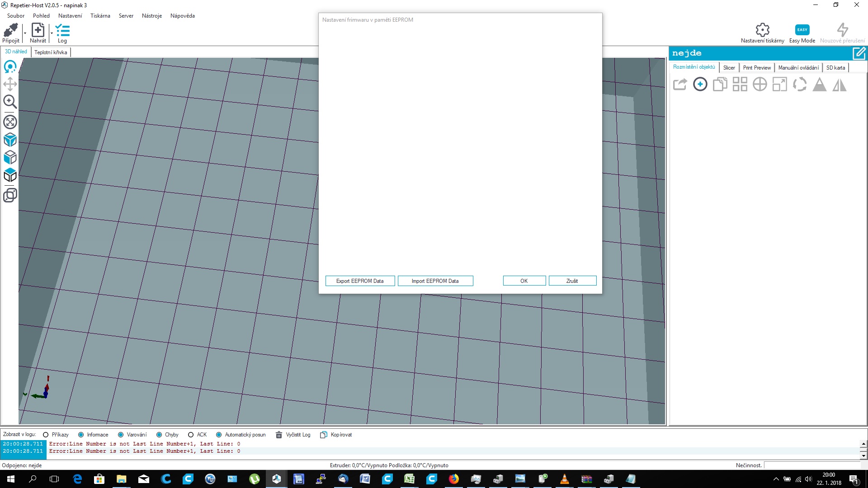
Task: Expand the dropdown arrow next to Nahrát
Action: click(52, 33)
